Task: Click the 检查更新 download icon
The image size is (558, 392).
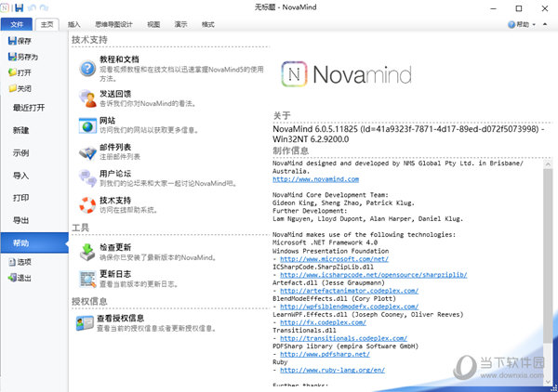Action: (x=87, y=252)
